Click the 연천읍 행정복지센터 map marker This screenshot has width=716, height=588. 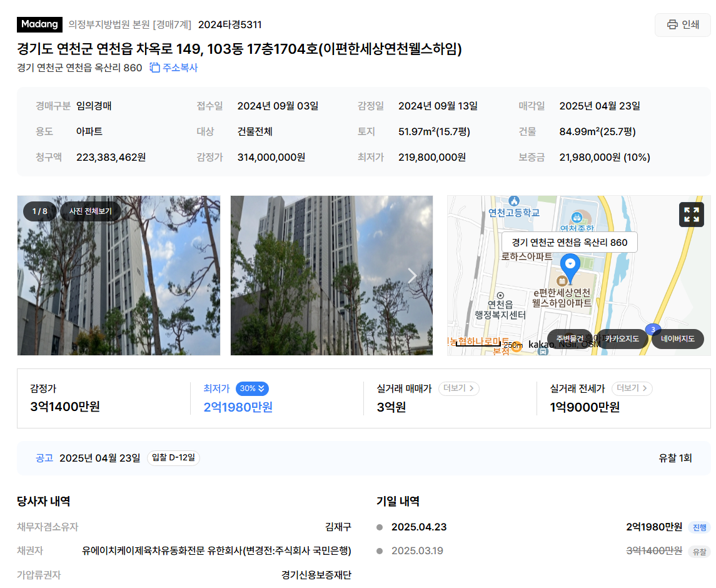[x=500, y=296]
